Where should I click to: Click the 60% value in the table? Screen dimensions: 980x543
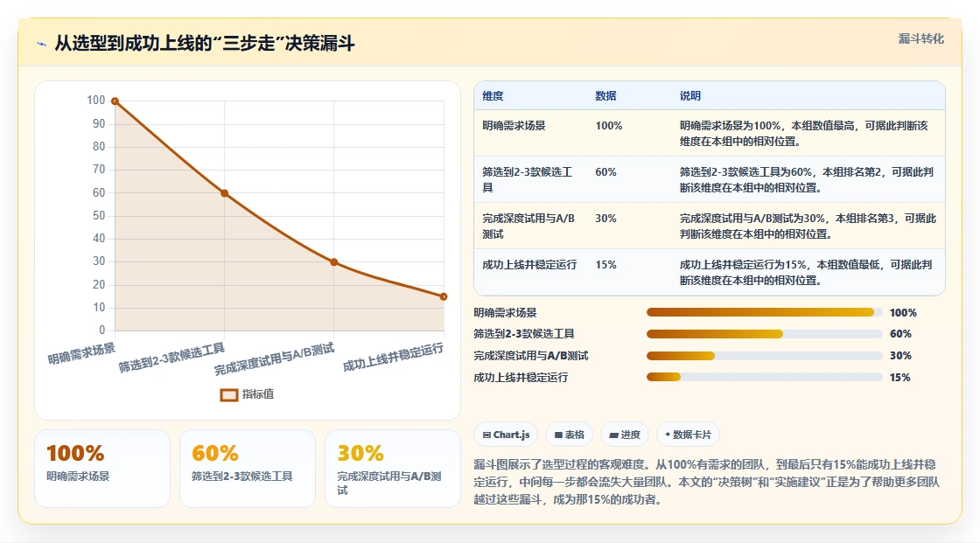[605, 172]
